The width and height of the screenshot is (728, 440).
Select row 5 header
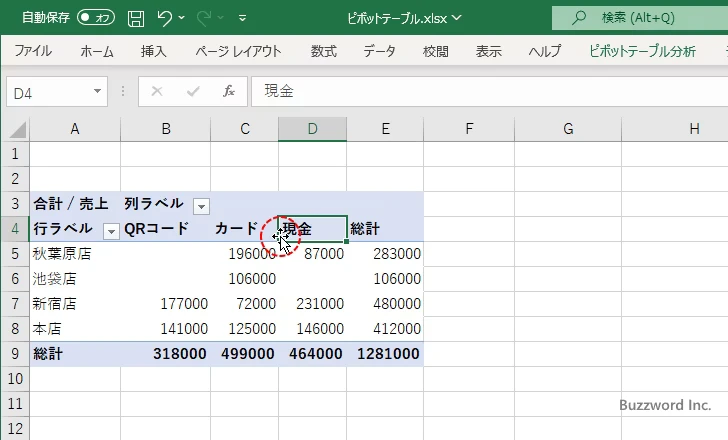click(x=15, y=254)
